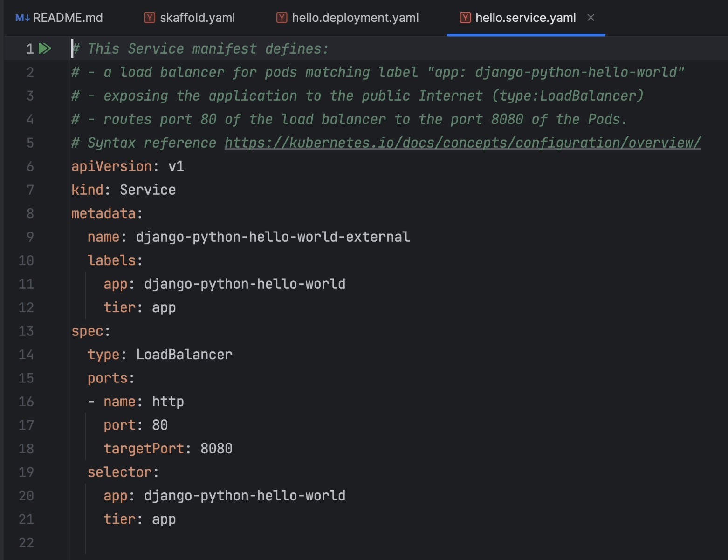Open the kubernetes.io configuration overview link
The image size is (728, 560).
(x=462, y=143)
